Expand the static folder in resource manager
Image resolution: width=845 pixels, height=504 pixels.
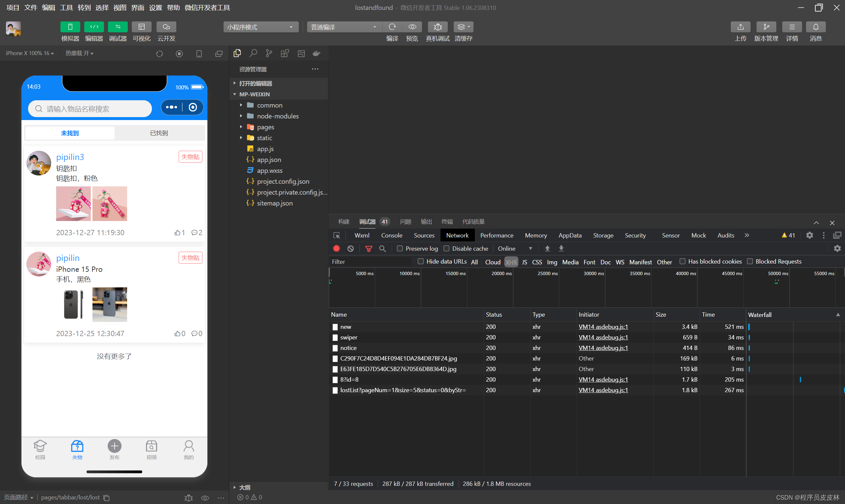[241, 138]
